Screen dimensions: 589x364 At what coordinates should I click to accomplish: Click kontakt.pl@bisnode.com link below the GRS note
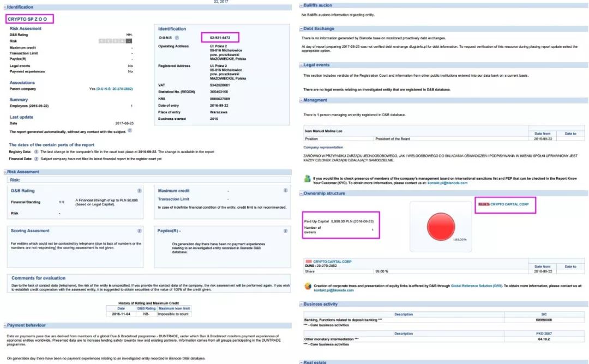(x=334, y=290)
